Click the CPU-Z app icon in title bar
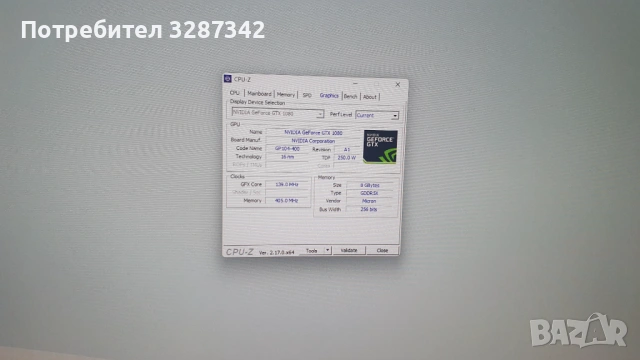This screenshot has width=640, height=360. tap(228, 79)
